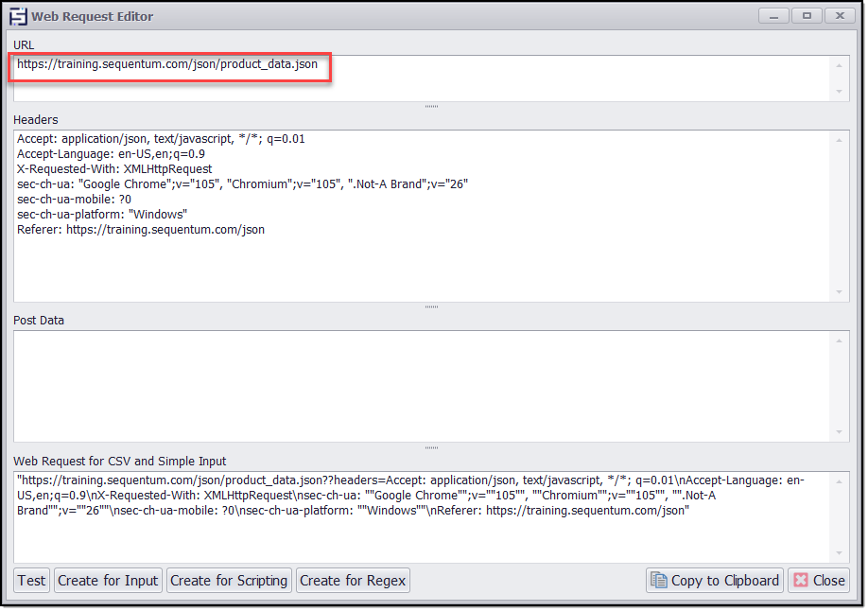The height and width of the screenshot is (611, 868).
Task: Maximize the Web Request Editor window
Action: click(807, 16)
